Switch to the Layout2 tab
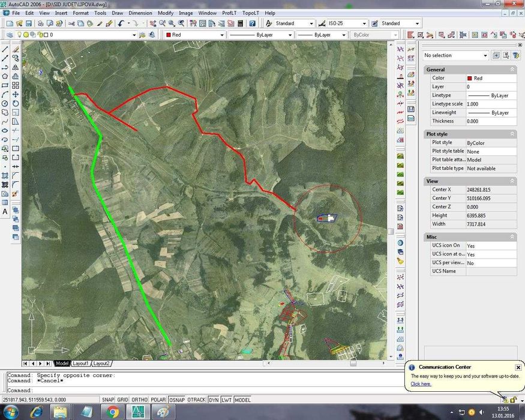 pos(101,364)
